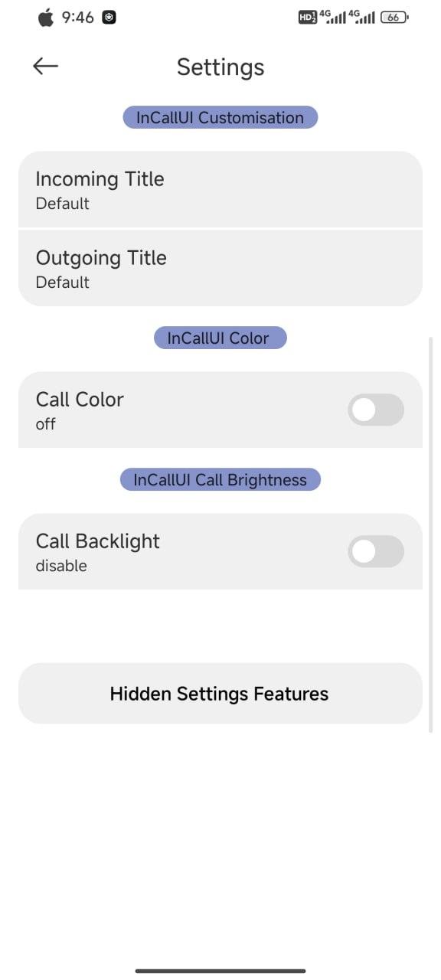
Task: Tap the second 4G signal strength icon
Action: pyautogui.click(x=361, y=16)
